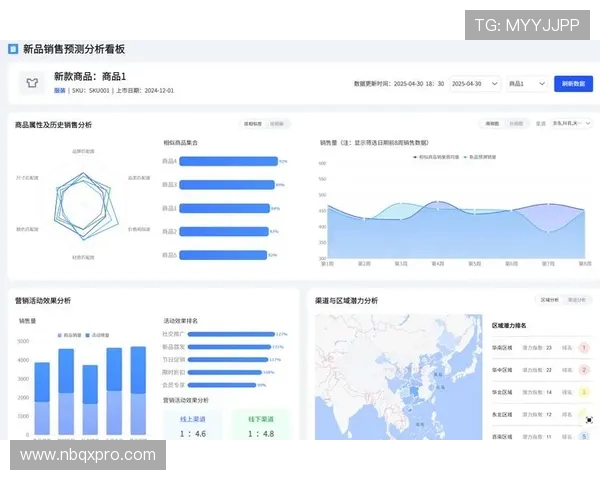Click the 限时折扣 activity ranking bar
The height and width of the screenshot is (480, 600).
(225, 372)
